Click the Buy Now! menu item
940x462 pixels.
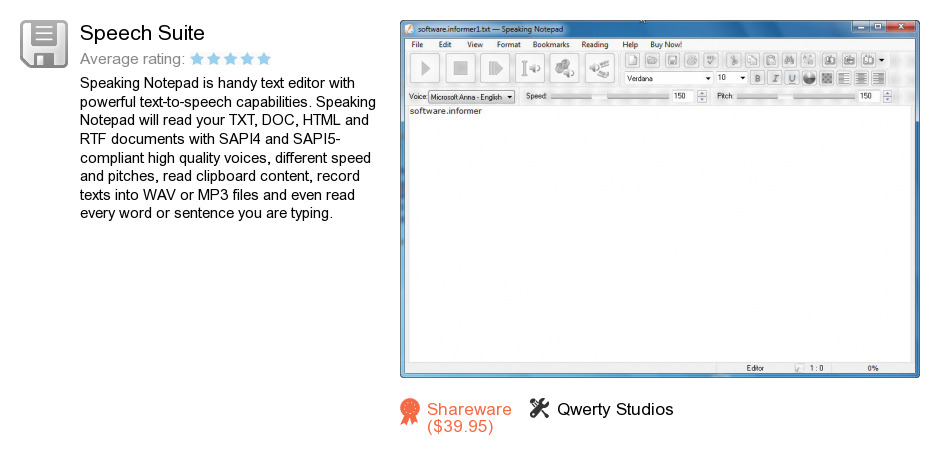(x=666, y=44)
